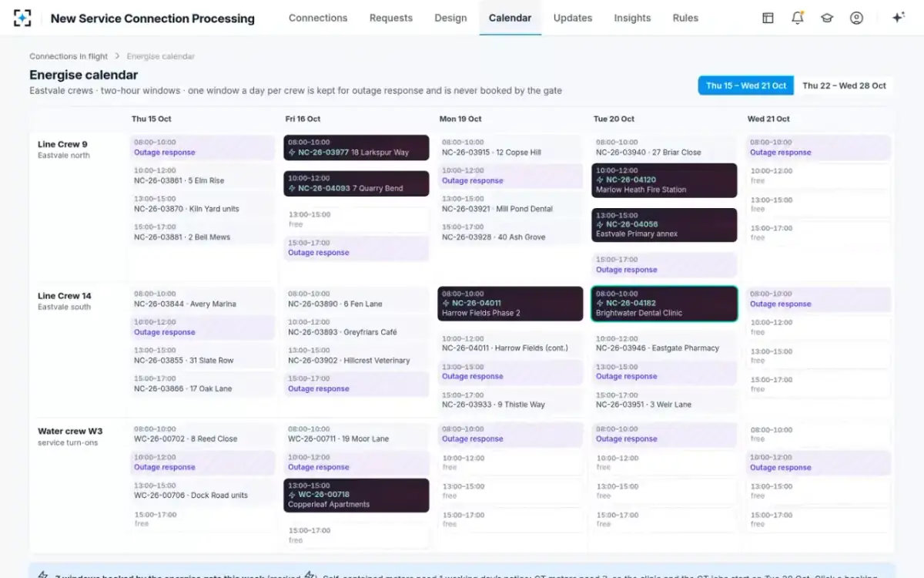The width and height of the screenshot is (924, 578).
Task: Open booking NC-26-04093 7 Quarry Bend
Action: click(357, 183)
